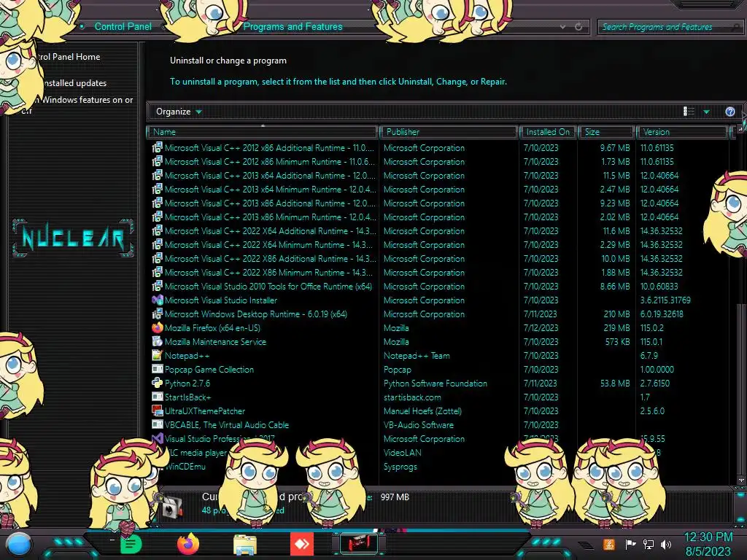This screenshot has width=747, height=560.
Task: Open the Start orb on taskbar
Action: point(19,545)
